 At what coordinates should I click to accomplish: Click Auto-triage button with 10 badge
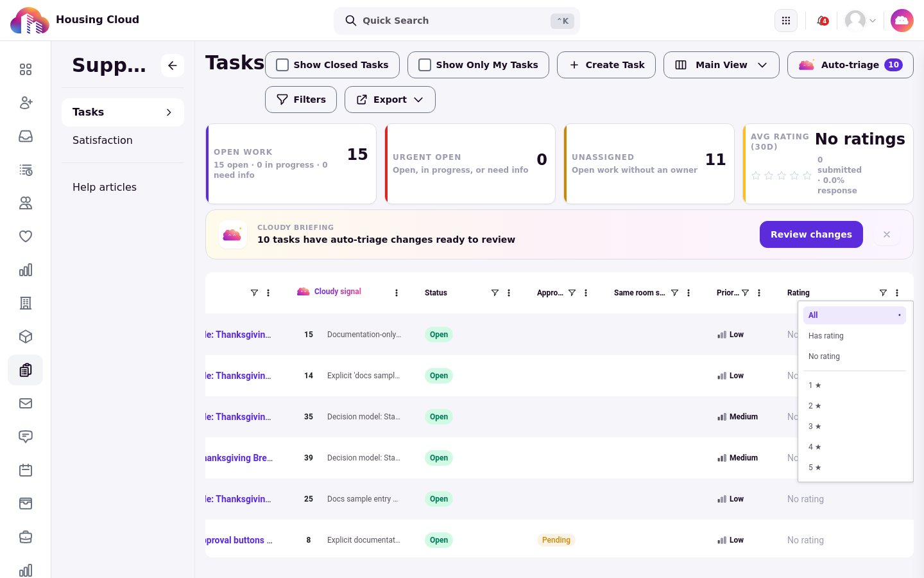coord(850,65)
